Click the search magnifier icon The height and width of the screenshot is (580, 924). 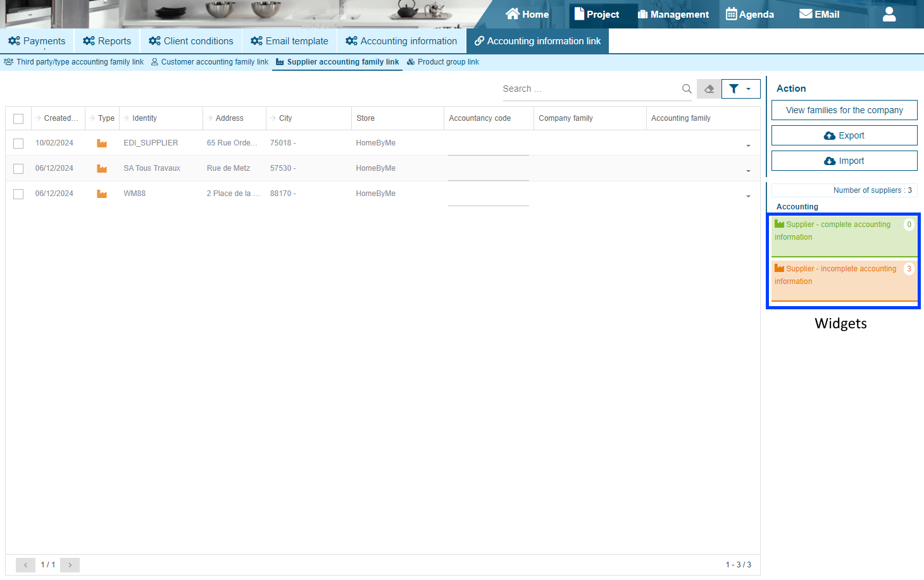coord(687,89)
